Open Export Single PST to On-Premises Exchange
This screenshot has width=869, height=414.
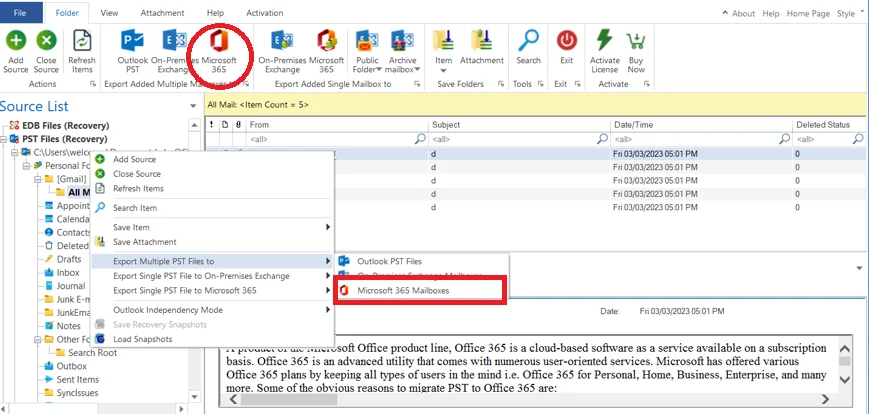click(212, 275)
